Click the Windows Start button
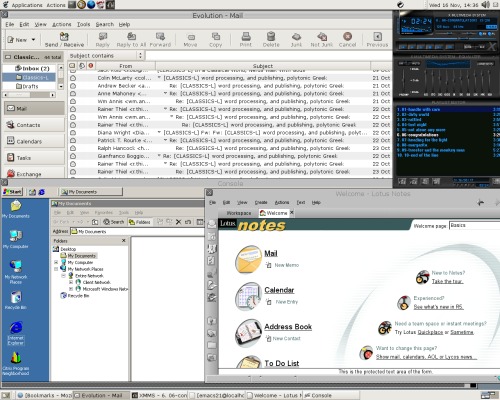Viewport: 500px width, 400px height. [12, 192]
